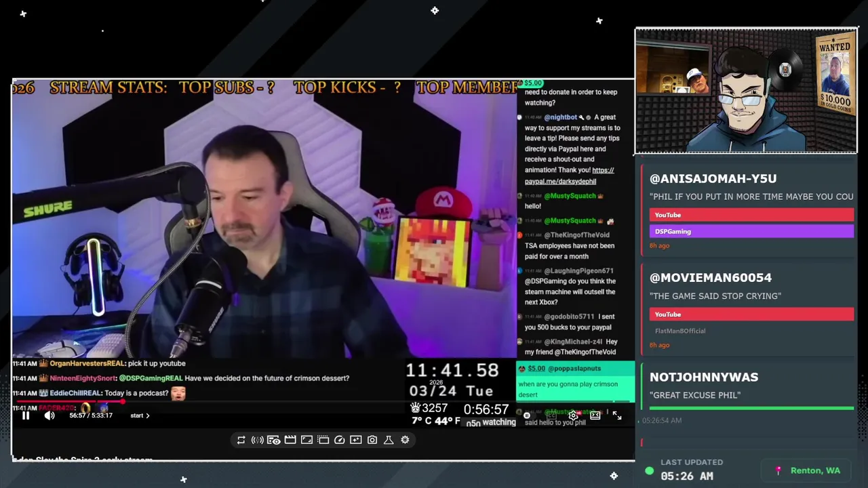Click "THE GAME SAID STOP CRYING" quote
The width and height of the screenshot is (868, 488).
715,296
